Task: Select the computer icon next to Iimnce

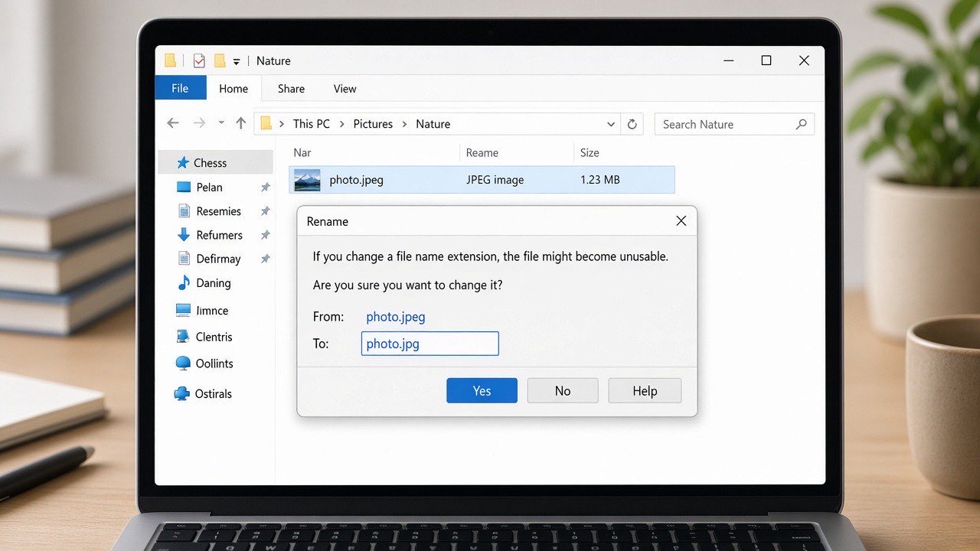Action: pyautogui.click(x=183, y=311)
